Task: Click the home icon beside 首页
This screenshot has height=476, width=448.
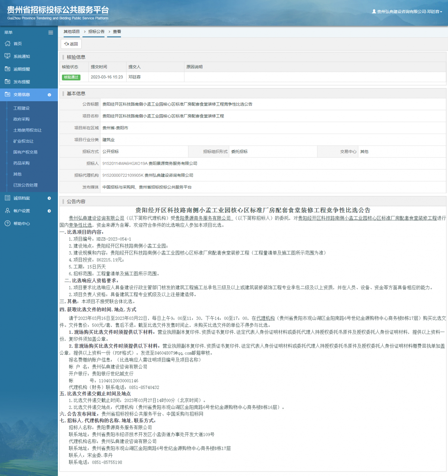Action: click(7, 44)
